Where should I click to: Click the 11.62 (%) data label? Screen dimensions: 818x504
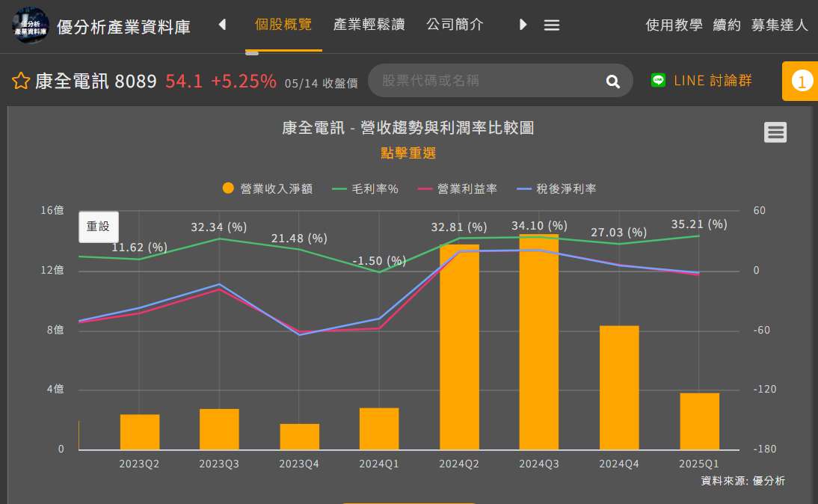139,248
